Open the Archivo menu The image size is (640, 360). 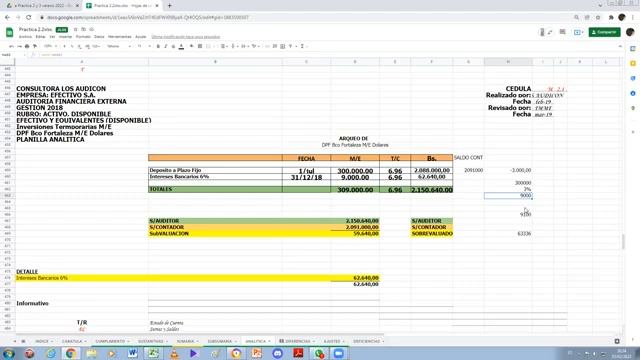(x=25, y=37)
